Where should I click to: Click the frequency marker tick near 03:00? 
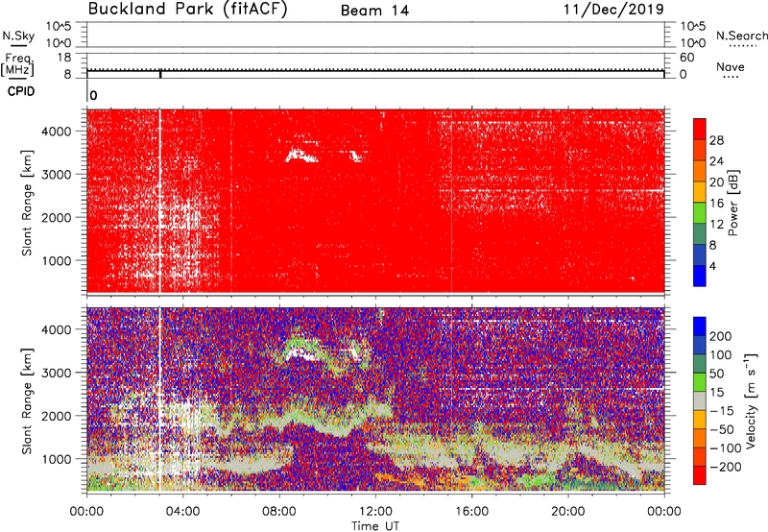tap(160, 75)
